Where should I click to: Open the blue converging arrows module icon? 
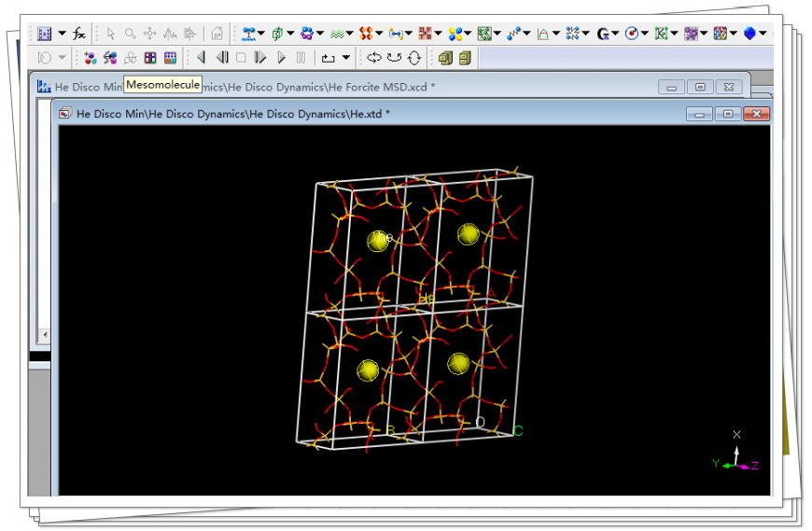(x=572, y=34)
